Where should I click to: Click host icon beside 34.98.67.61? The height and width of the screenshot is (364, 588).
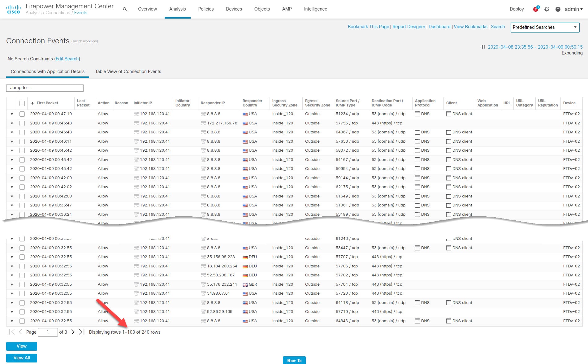click(203, 293)
